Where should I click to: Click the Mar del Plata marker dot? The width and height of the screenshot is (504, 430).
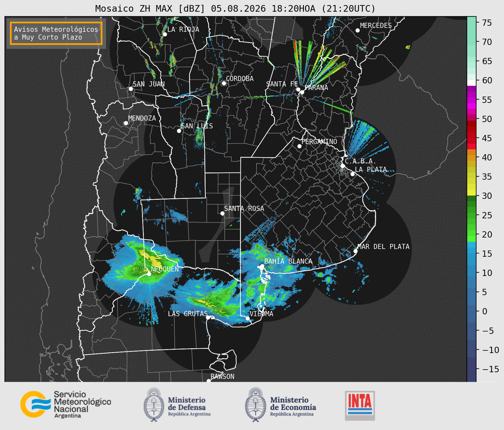pos(356,251)
